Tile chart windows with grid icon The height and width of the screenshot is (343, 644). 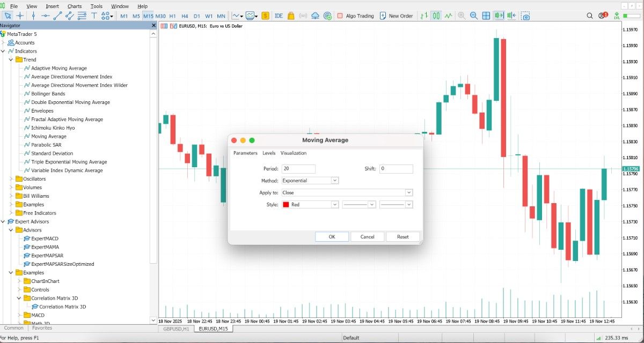487,16
